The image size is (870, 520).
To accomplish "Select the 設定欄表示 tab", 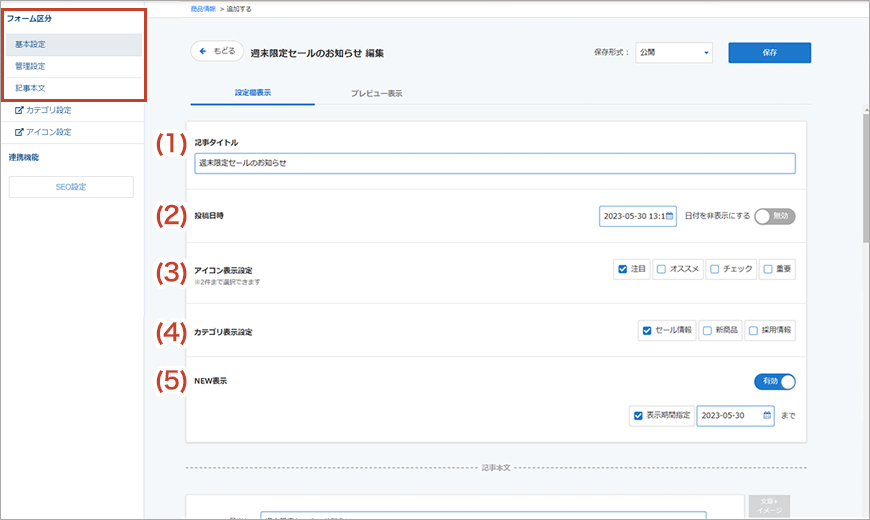I will click(x=252, y=93).
